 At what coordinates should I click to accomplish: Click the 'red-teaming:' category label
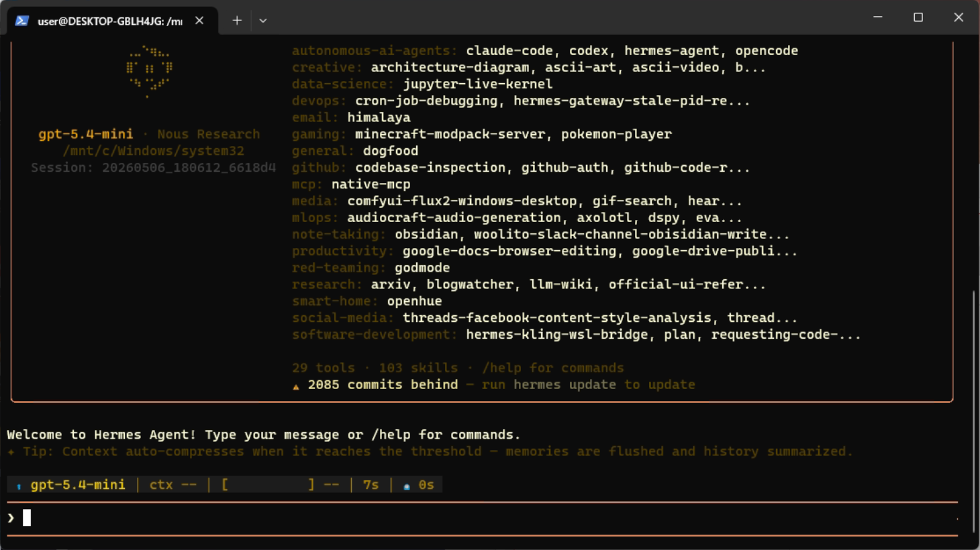(x=339, y=268)
